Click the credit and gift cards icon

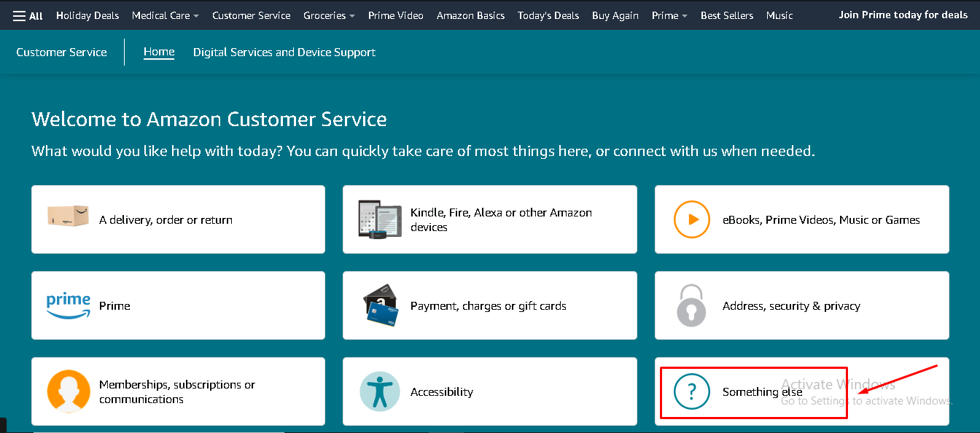(x=381, y=306)
